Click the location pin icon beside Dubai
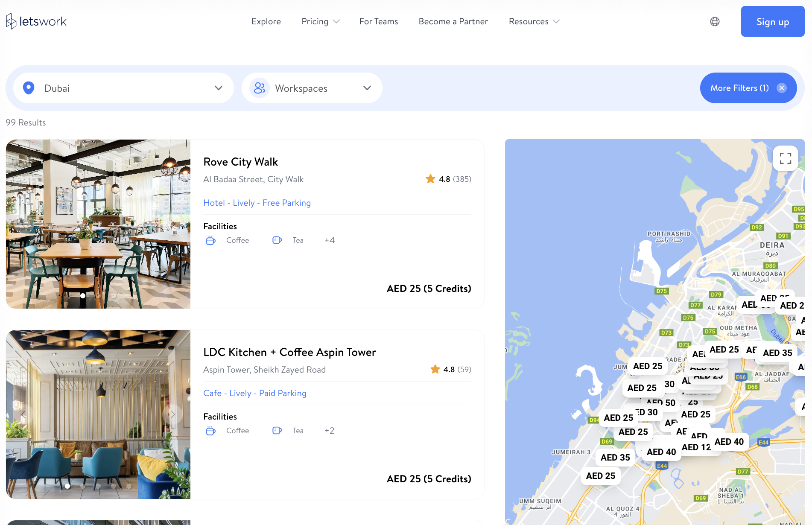Viewport: 812px width, 525px height. pos(29,88)
